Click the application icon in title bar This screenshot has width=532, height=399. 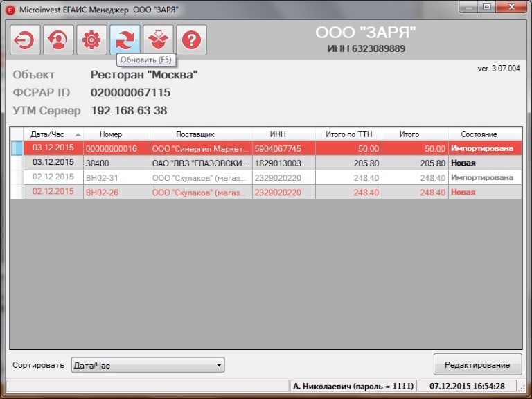pyautogui.click(x=9, y=8)
